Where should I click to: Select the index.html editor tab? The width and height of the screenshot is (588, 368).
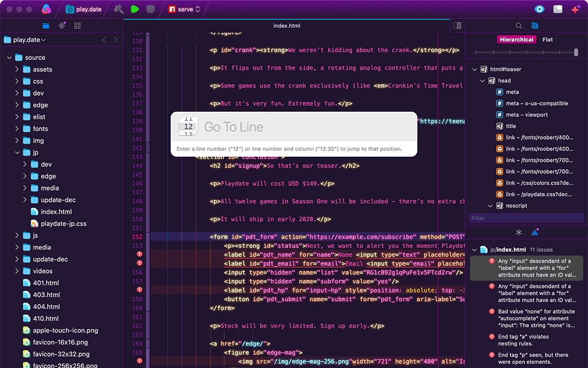tap(287, 25)
